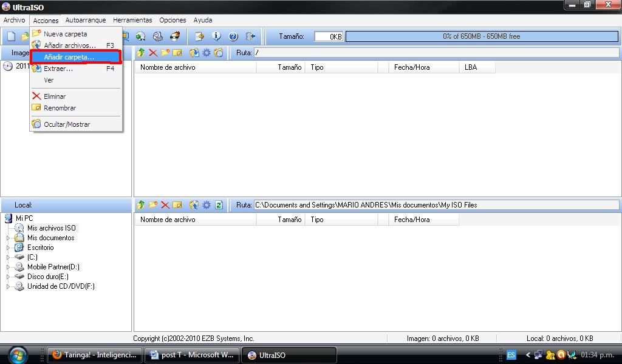
Task: Click the gear icon in the image toolbar
Action: (x=207, y=53)
